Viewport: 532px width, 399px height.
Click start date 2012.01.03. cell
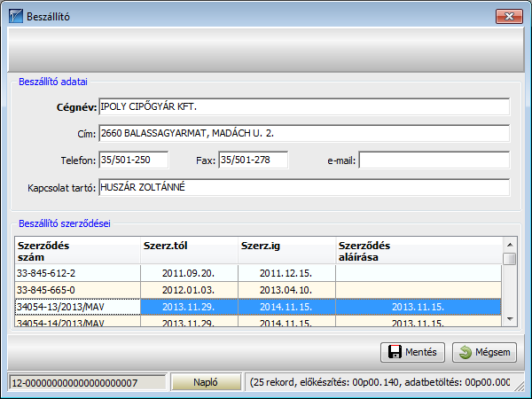(x=190, y=290)
